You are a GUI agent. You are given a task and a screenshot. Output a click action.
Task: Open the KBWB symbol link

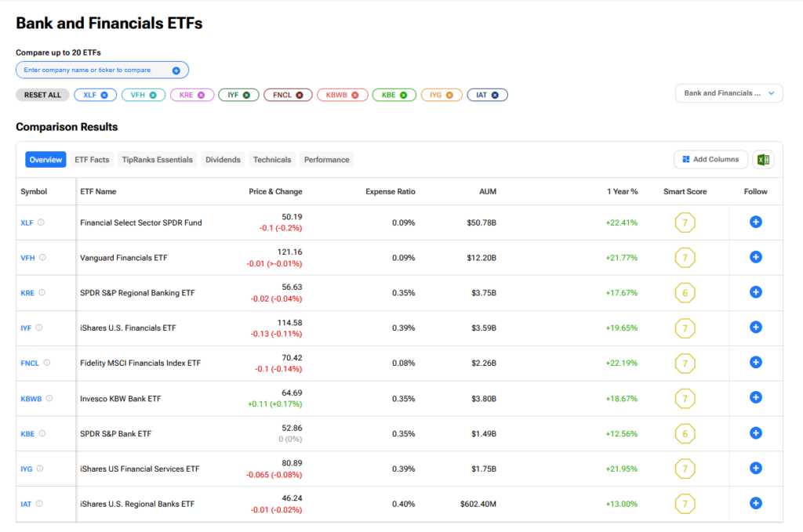point(31,399)
